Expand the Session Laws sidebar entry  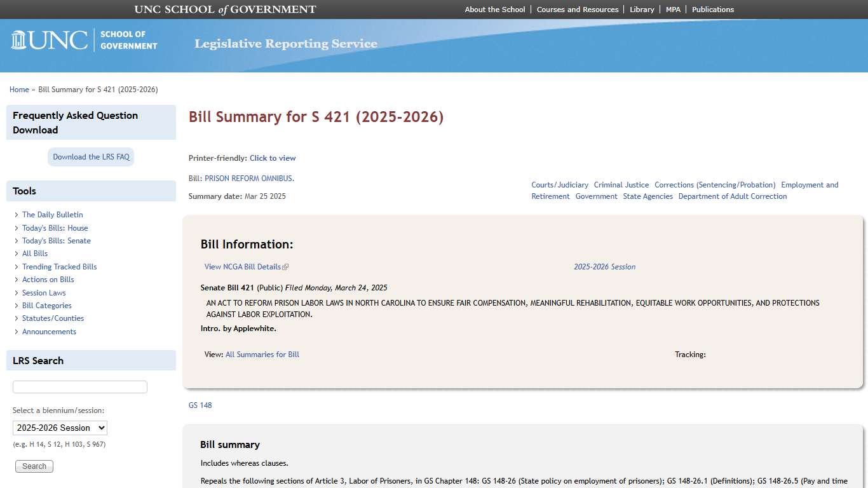(x=44, y=292)
